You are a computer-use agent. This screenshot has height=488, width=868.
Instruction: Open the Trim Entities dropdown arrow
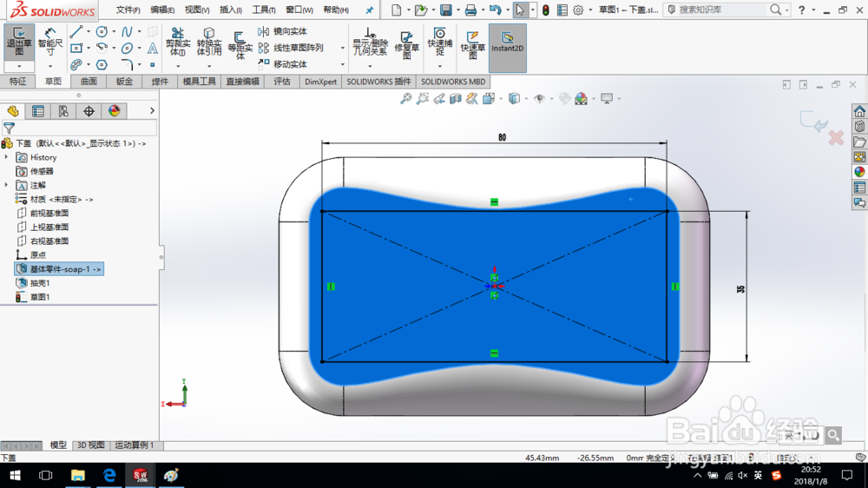178,67
